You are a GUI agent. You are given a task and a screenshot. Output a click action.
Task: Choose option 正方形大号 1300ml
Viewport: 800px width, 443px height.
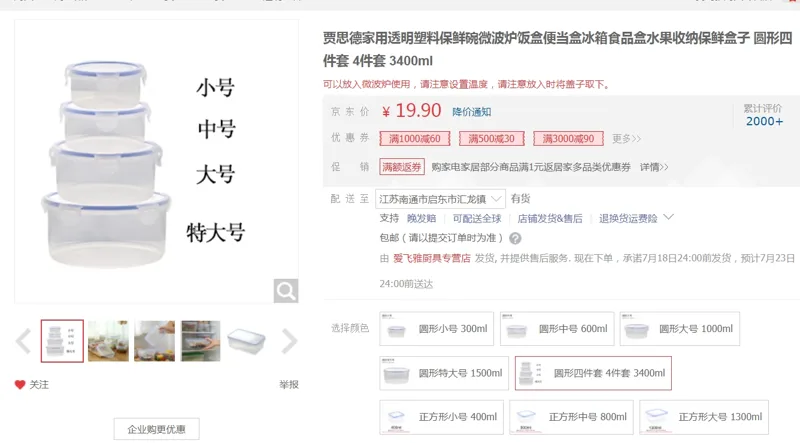point(704,417)
